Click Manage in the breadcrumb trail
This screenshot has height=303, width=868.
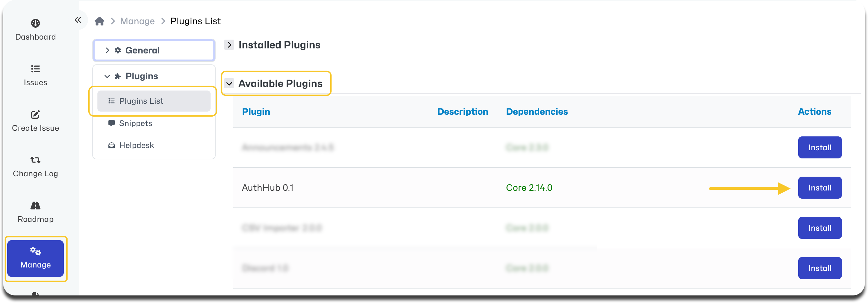(x=137, y=21)
